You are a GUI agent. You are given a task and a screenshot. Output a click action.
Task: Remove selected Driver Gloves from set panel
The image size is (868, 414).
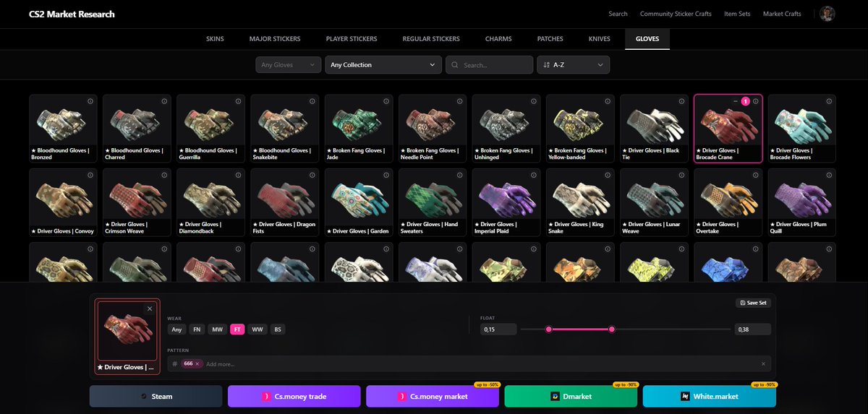pyautogui.click(x=150, y=309)
